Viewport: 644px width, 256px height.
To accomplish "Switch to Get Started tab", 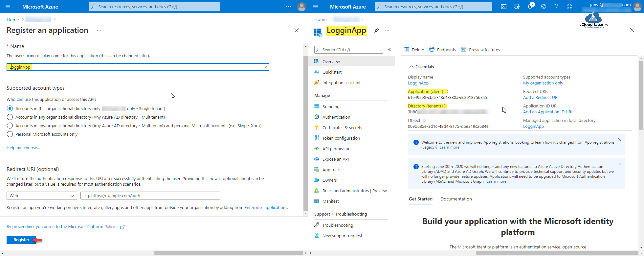I will (420, 199).
